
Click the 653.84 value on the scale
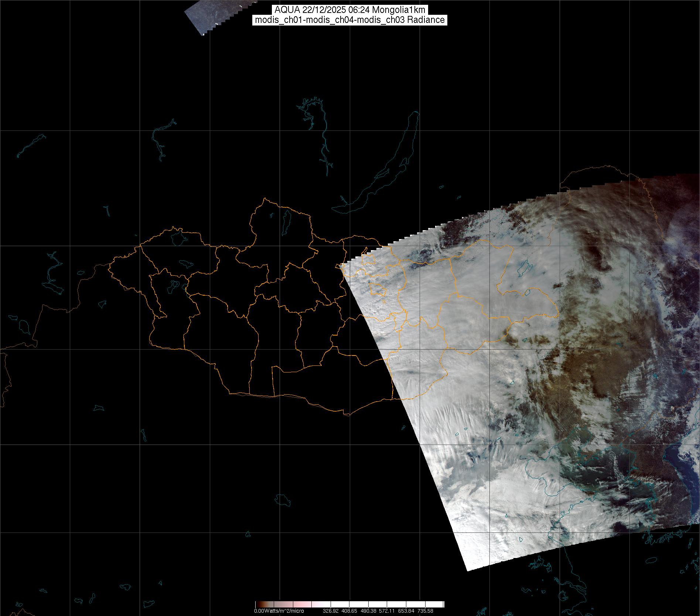(x=406, y=611)
